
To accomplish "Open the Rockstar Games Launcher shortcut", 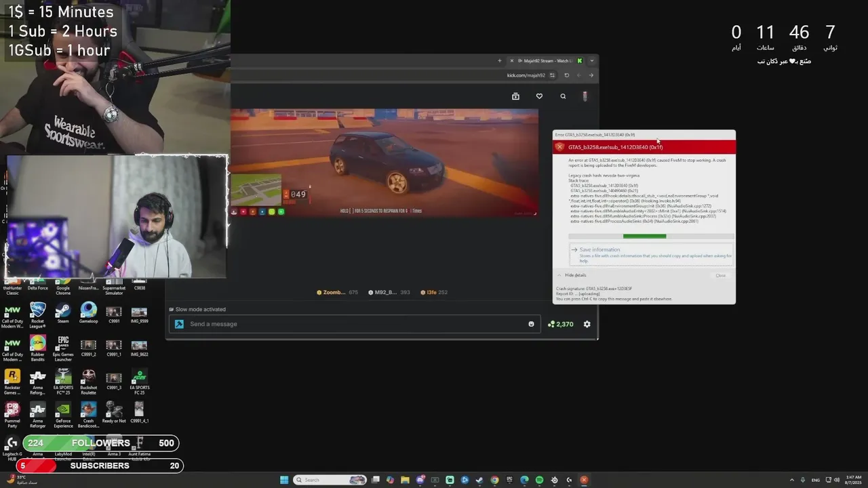I will coord(12,382).
